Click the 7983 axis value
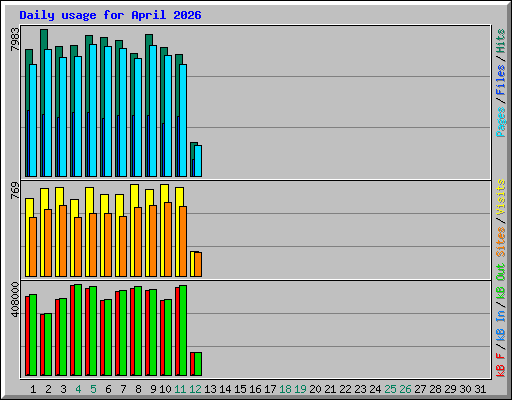This screenshot has width=512, height=400. click(x=15, y=39)
